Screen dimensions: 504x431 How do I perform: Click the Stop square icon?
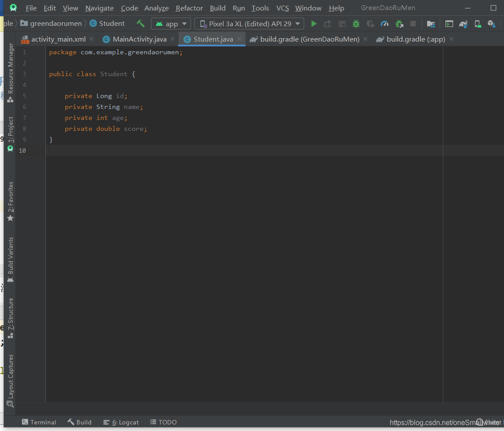[x=413, y=24]
